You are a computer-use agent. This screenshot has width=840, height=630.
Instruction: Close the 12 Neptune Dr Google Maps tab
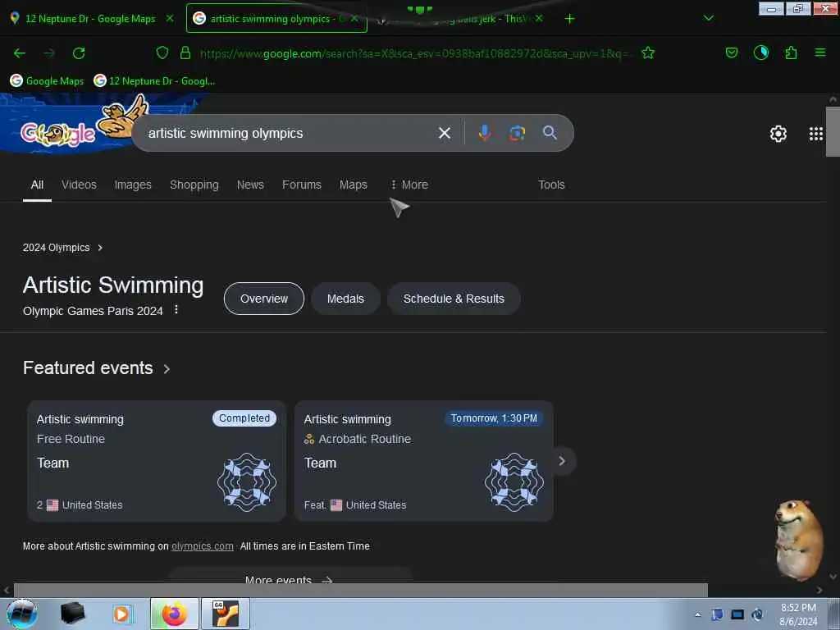pos(170,18)
